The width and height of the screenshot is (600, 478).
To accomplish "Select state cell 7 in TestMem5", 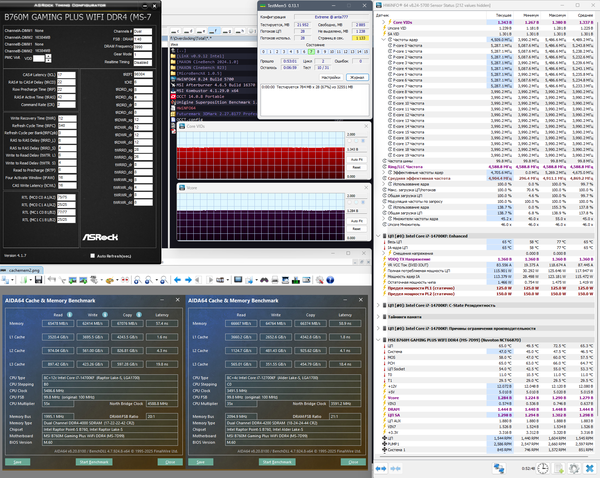I will (311, 52).
